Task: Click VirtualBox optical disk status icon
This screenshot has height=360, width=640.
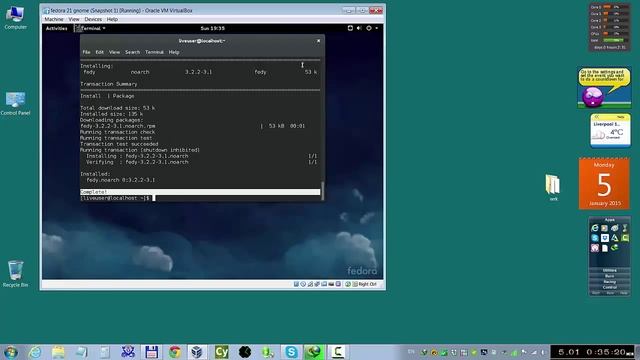Action: click(303, 284)
